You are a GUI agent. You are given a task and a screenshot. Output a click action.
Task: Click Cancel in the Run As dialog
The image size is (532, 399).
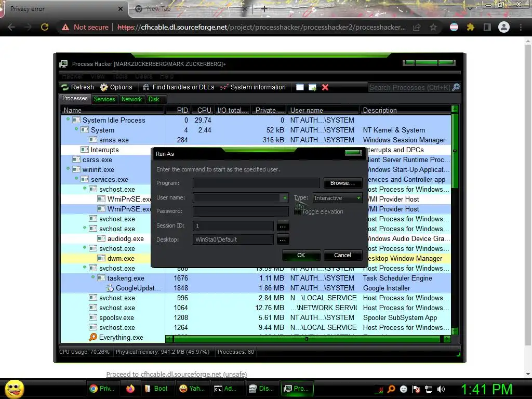pyautogui.click(x=343, y=255)
